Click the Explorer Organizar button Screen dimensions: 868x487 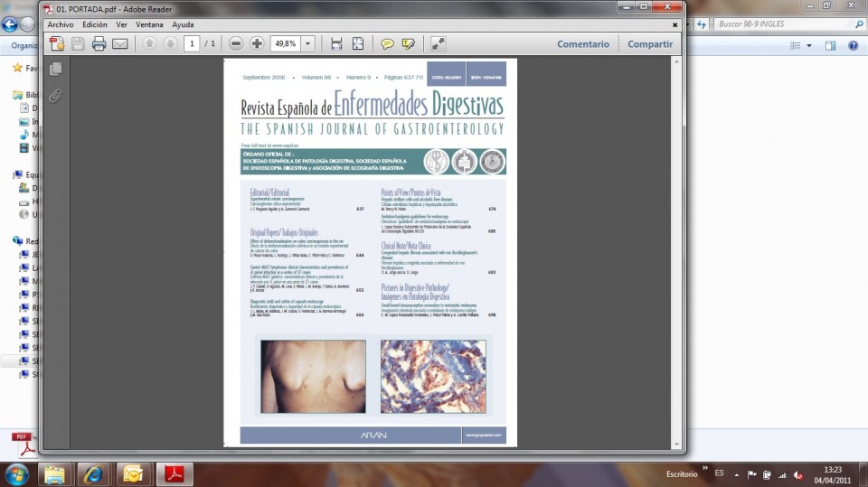(x=24, y=45)
